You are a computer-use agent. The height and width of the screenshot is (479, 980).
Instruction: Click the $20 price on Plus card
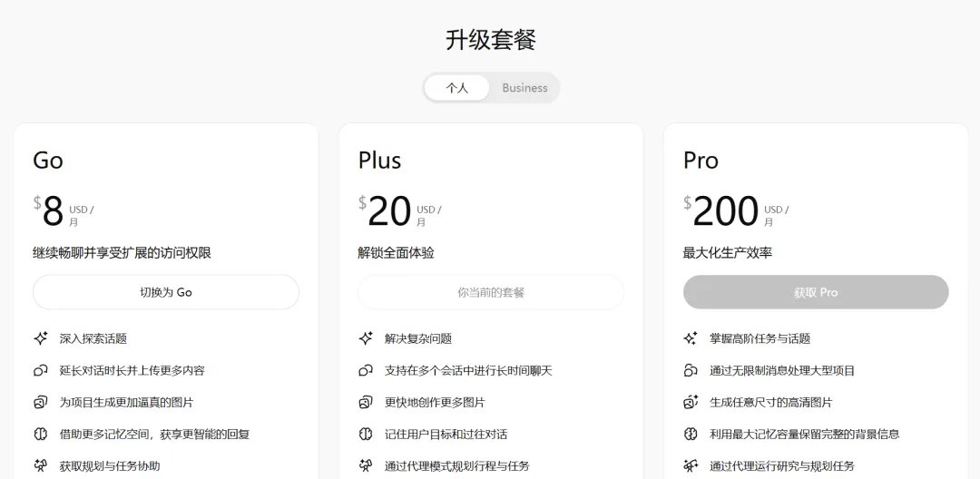coord(385,211)
